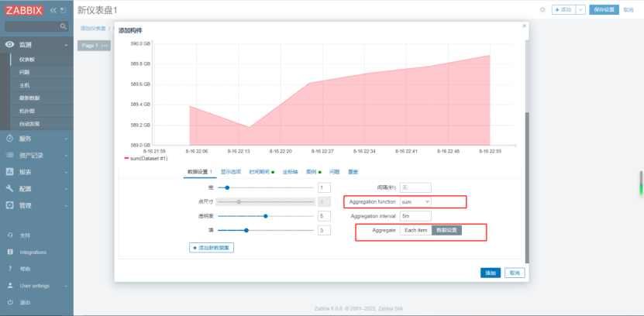This screenshot has width=644, height=316.
Task: Click the power icon for 退出
Action: click(x=10, y=303)
